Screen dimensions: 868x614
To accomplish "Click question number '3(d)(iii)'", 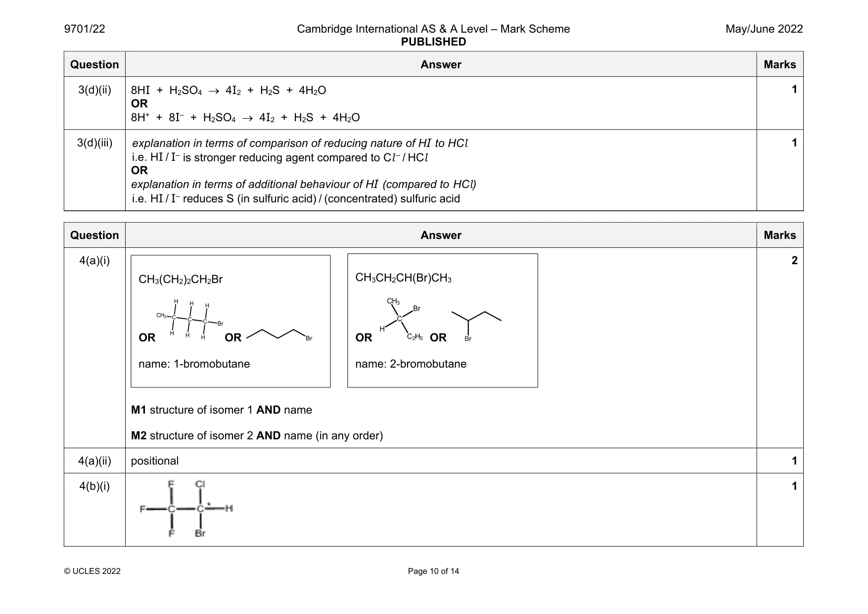I will 94,143.
